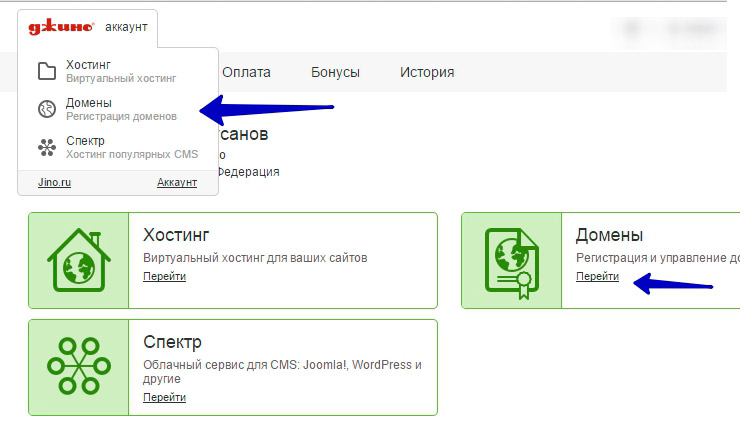Click Перейти under the Домены card
Screen dimensions: 740x428
(x=597, y=277)
